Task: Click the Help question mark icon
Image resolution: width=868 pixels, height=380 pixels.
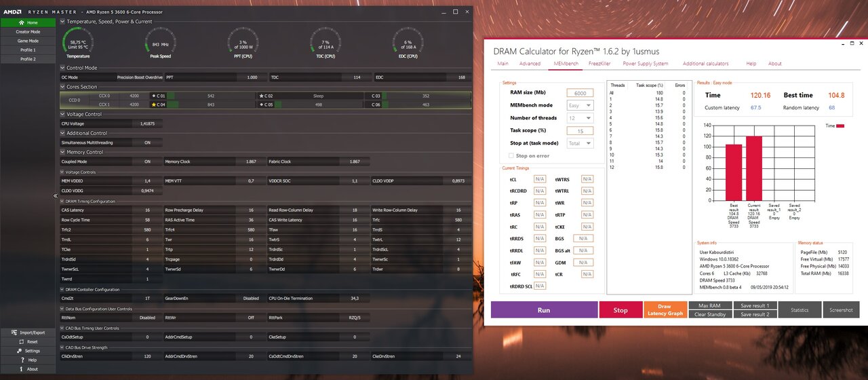Action: (22, 360)
